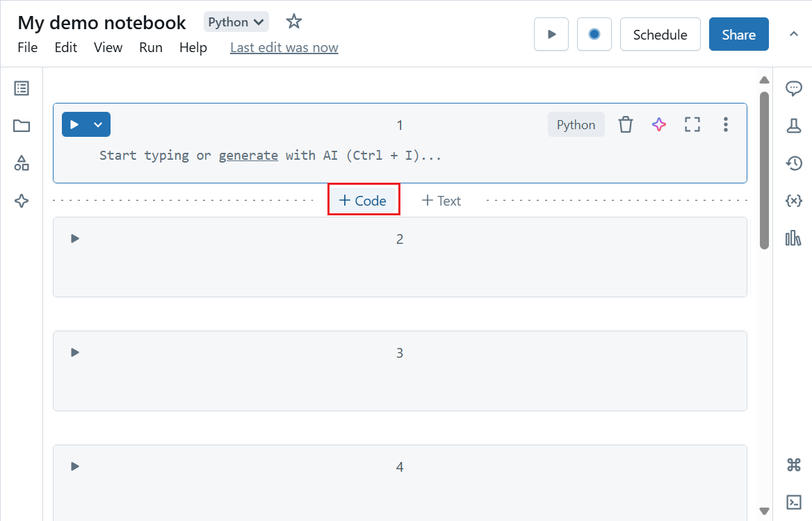Star the My demo notebook

click(293, 22)
